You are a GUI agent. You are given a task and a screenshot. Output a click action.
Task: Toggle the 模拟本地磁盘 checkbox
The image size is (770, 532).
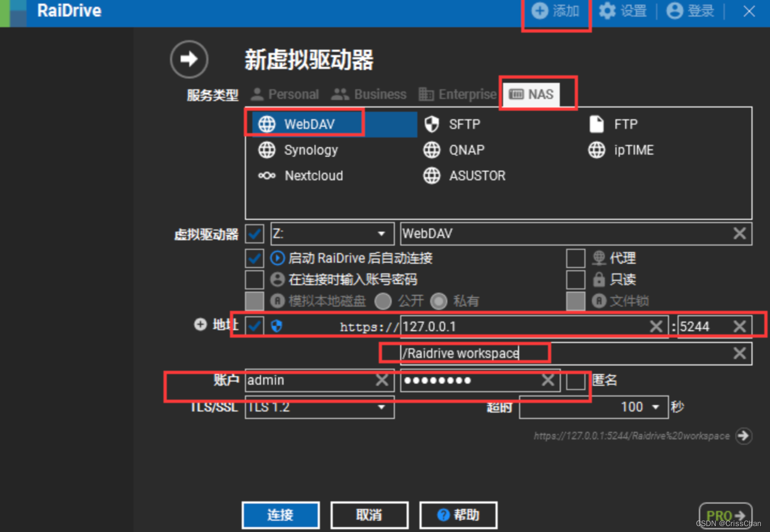254,301
